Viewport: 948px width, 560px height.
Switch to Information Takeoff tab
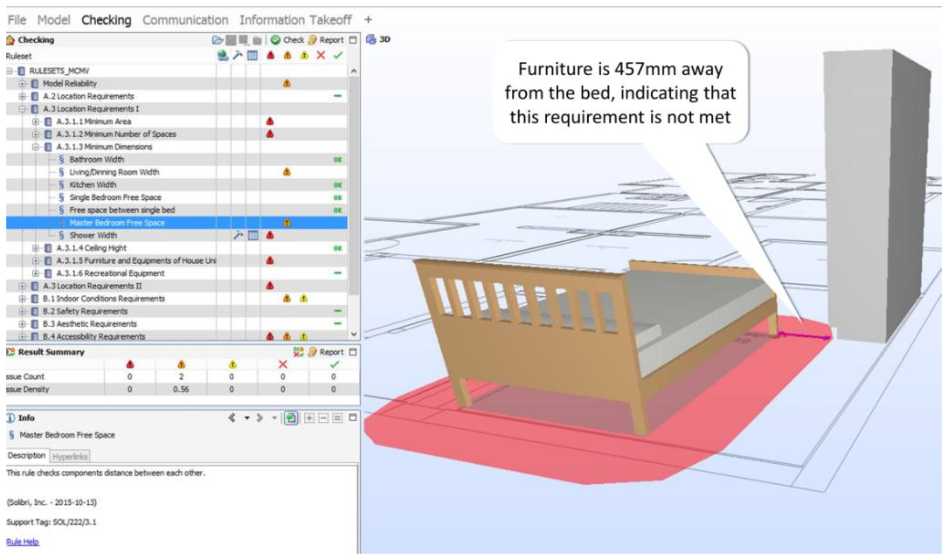pos(295,20)
